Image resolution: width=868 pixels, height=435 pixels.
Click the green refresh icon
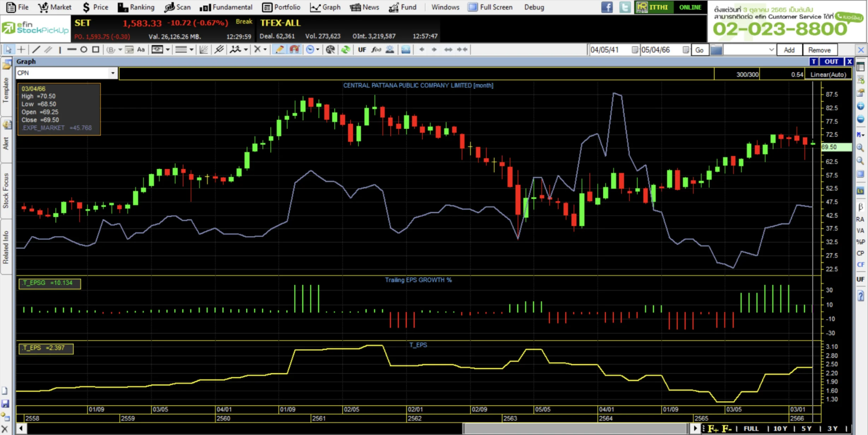[x=346, y=50]
